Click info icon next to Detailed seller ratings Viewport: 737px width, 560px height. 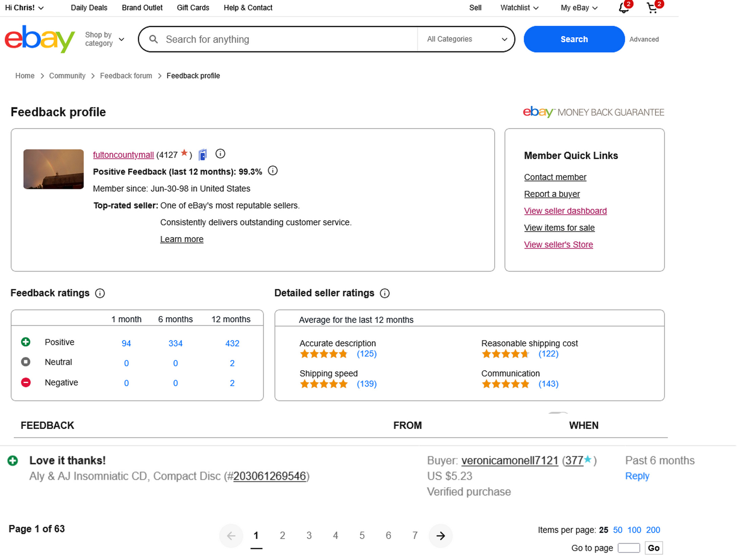pos(384,293)
